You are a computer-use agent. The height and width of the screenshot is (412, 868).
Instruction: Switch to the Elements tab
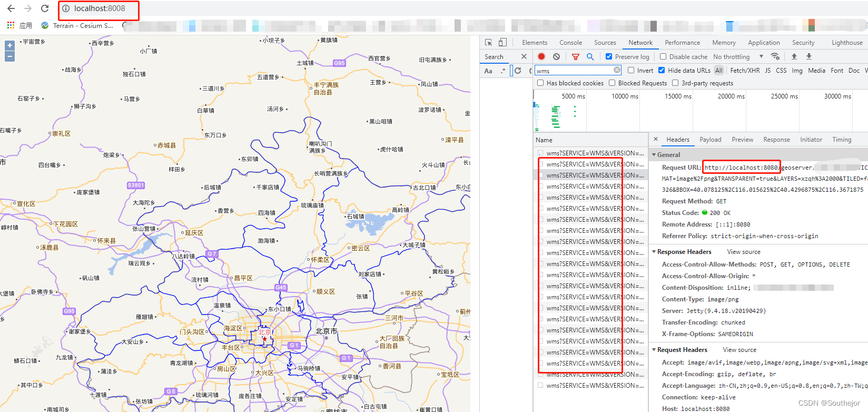pos(535,43)
